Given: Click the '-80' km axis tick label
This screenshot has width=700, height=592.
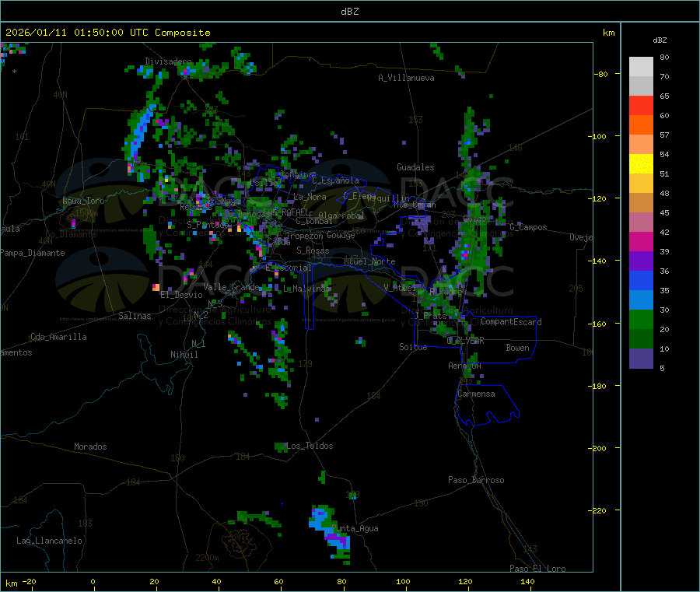Looking at the screenshot, I should coord(601,74).
